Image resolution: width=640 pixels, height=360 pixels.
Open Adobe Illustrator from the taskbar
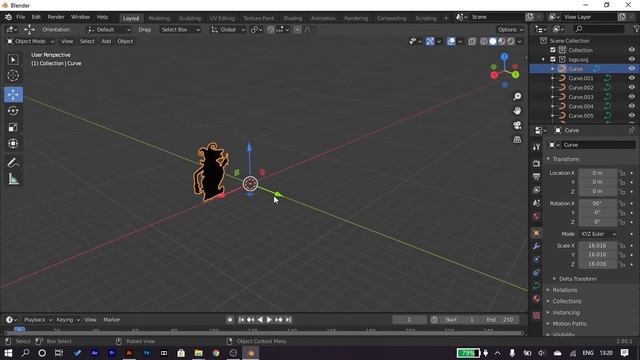[129, 353]
